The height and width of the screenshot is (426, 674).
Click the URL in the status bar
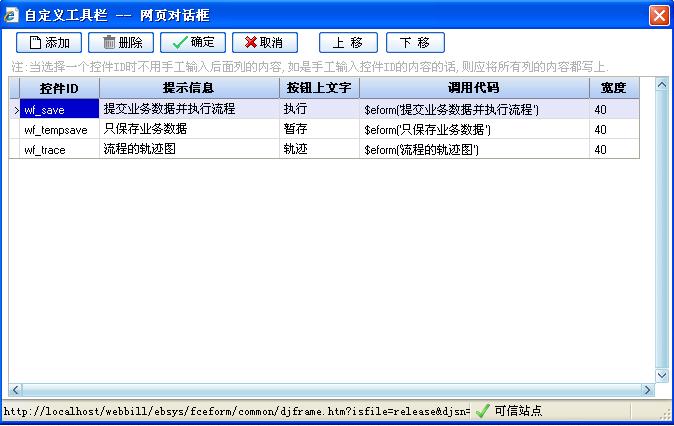pyautogui.click(x=236, y=411)
